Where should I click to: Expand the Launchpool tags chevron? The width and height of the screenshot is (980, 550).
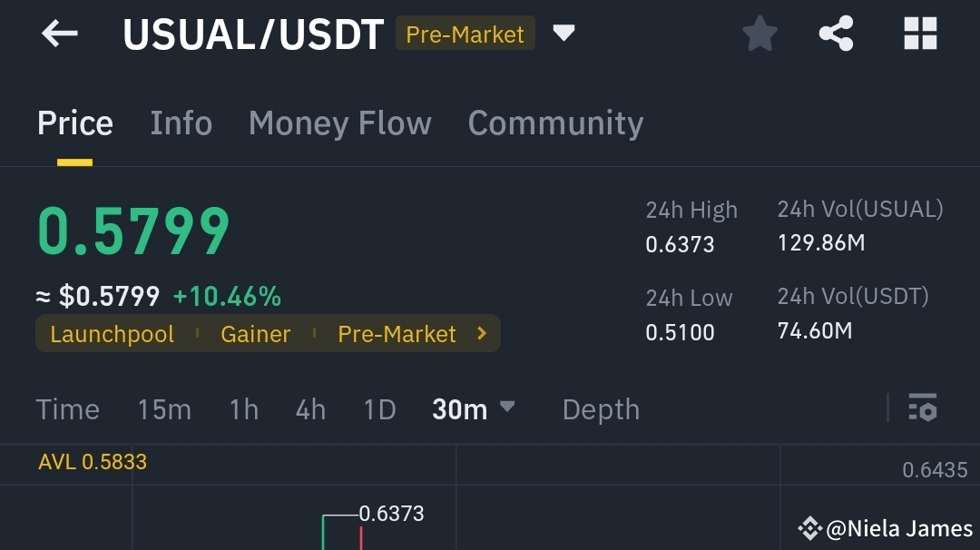(482, 333)
